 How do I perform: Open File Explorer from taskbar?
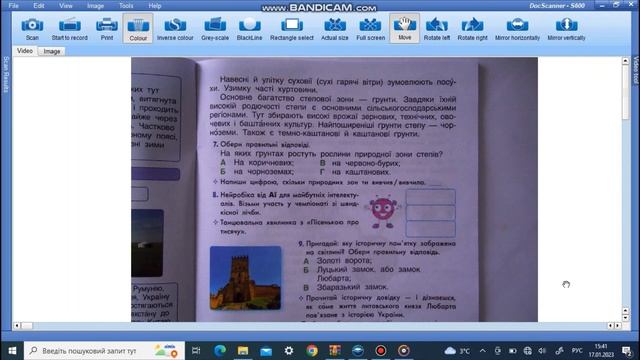(x=243, y=351)
